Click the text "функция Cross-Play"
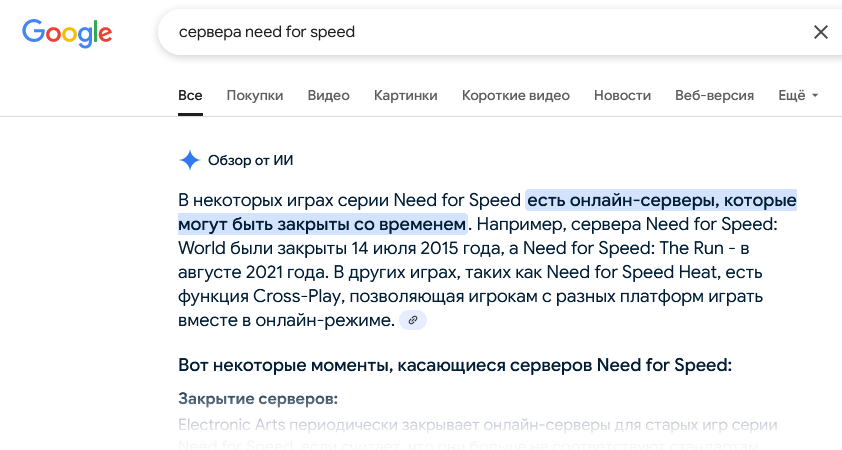This screenshot has height=450, width=842. coord(259,296)
